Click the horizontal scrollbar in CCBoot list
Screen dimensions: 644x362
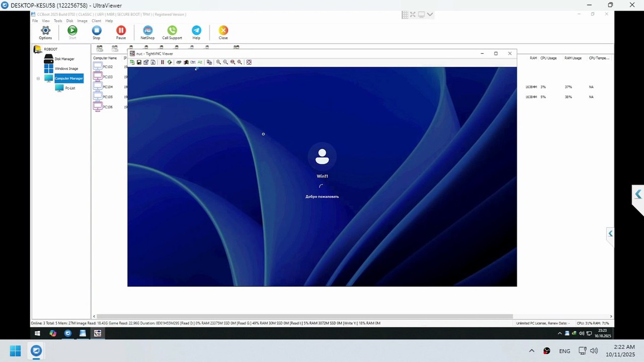pyautogui.click(x=304, y=316)
